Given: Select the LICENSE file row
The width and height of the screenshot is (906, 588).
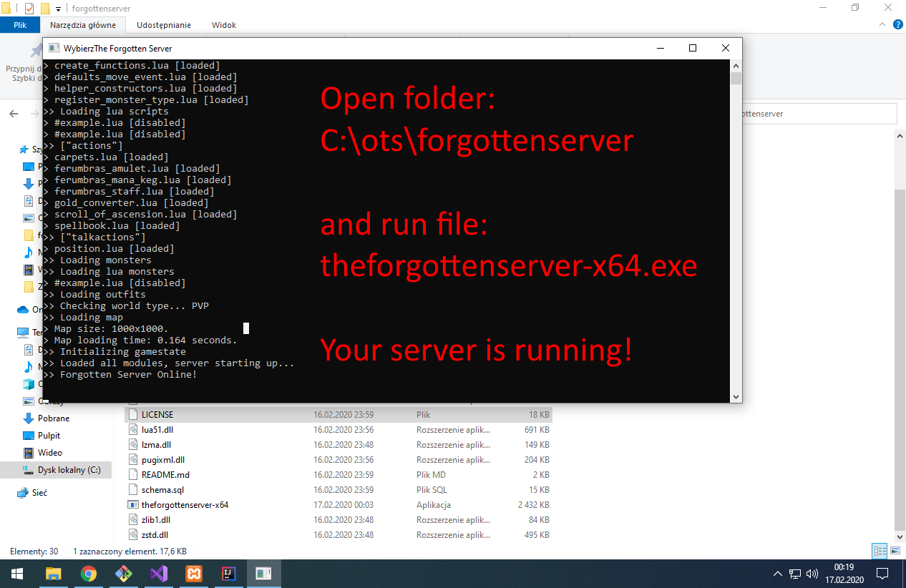Looking at the screenshot, I should (338, 415).
